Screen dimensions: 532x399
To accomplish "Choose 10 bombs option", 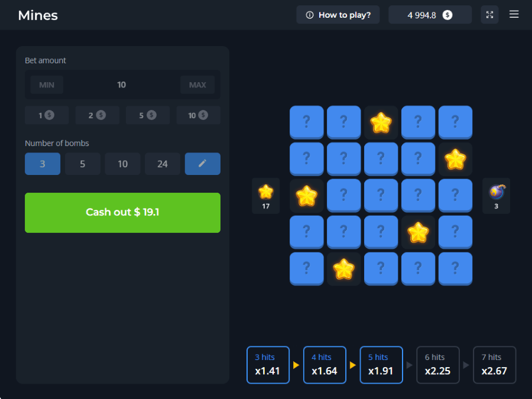I will pyautogui.click(x=122, y=164).
